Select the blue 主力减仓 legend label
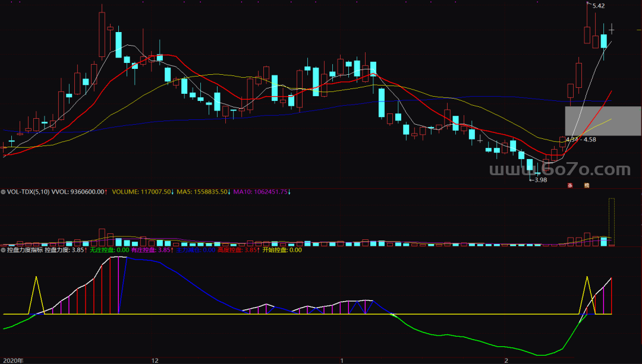Screen dimensions: 642x364 click(x=195, y=251)
